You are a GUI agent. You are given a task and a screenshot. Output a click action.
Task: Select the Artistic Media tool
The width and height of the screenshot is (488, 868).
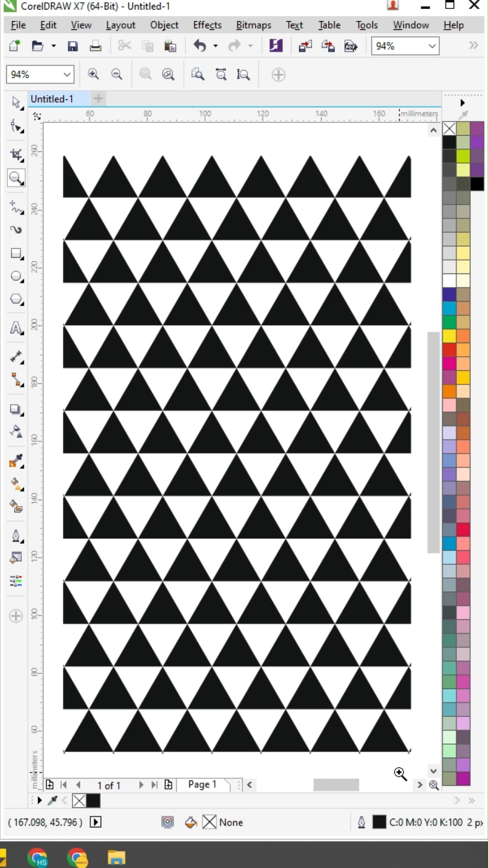click(16, 230)
